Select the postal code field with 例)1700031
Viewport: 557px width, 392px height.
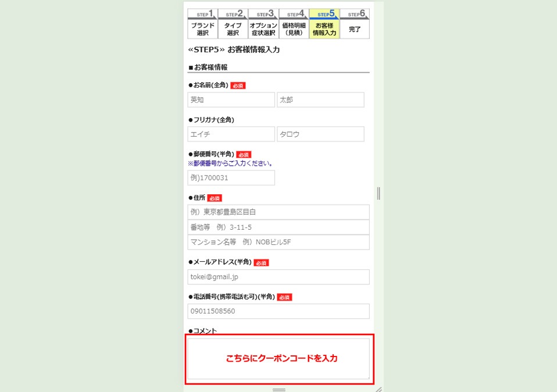pos(231,177)
